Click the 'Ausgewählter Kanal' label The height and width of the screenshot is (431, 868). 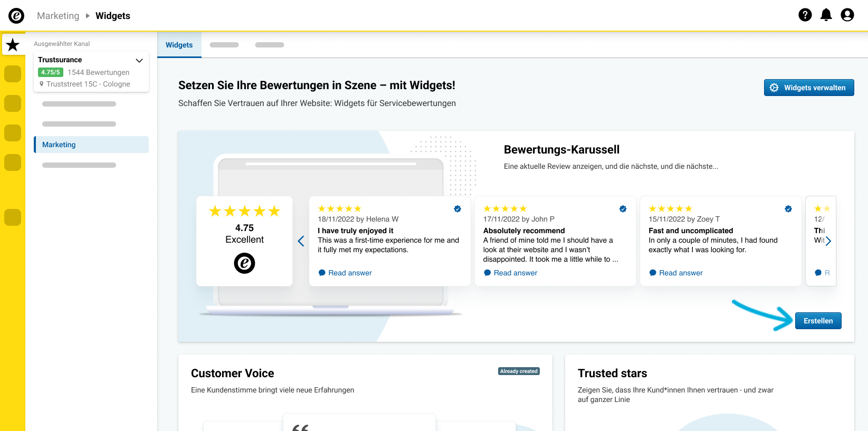tap(62, 44)
